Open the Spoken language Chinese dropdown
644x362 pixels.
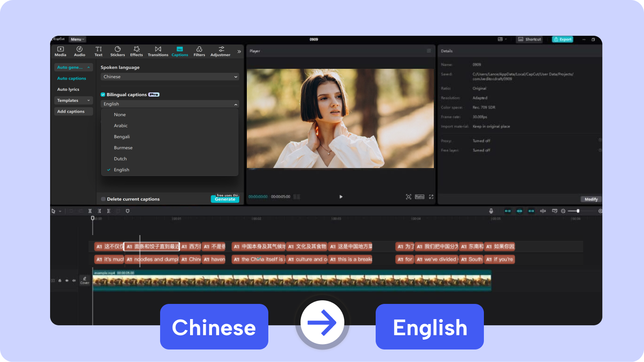(x=170, y=77)
